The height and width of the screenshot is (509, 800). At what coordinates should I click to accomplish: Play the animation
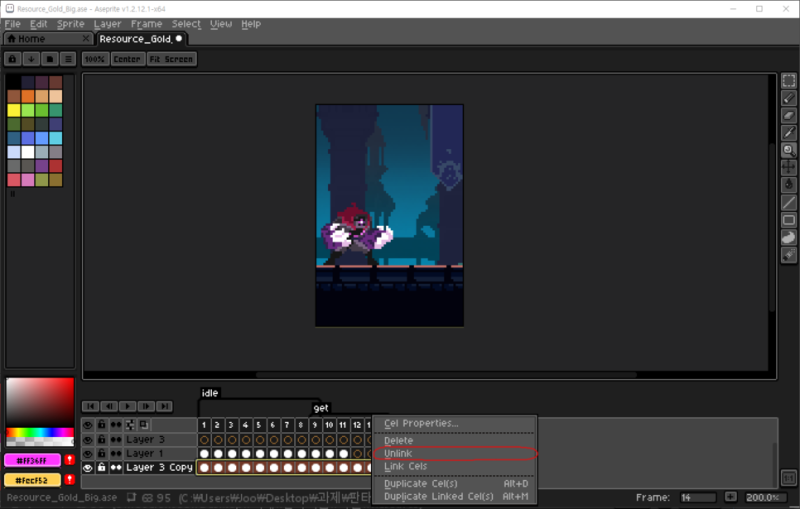(127, 406)
